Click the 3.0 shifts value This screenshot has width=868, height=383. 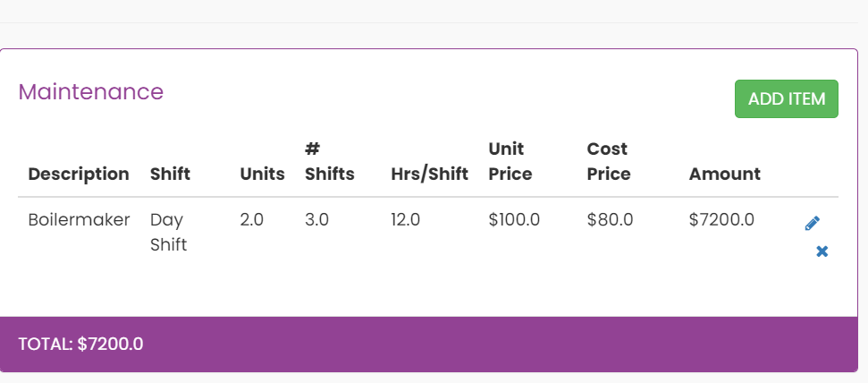(316, 220)
